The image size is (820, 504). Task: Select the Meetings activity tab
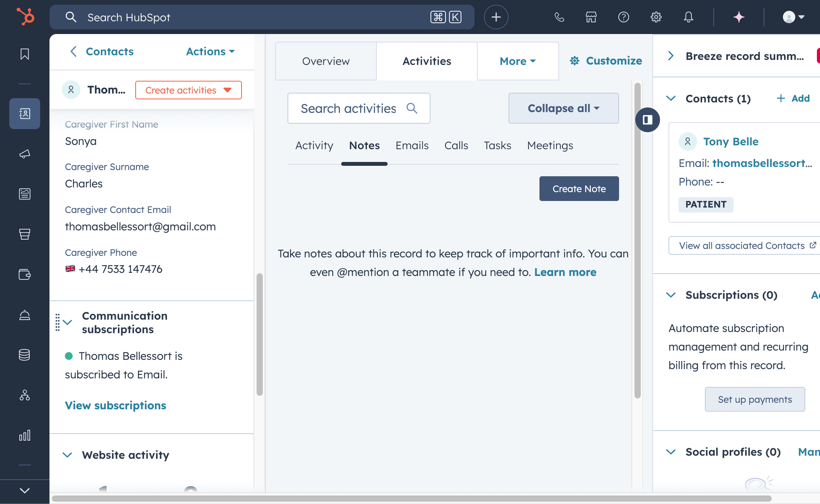(550, 145)
